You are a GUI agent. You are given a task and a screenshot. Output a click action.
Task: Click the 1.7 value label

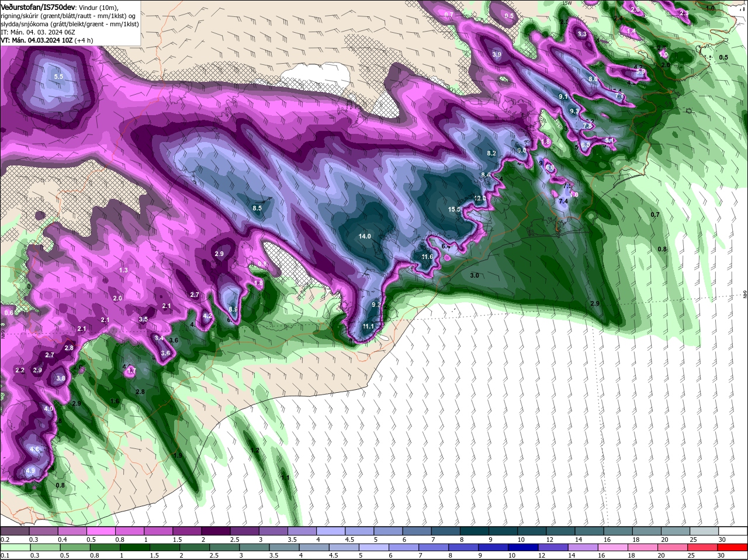tap(131, 371)
